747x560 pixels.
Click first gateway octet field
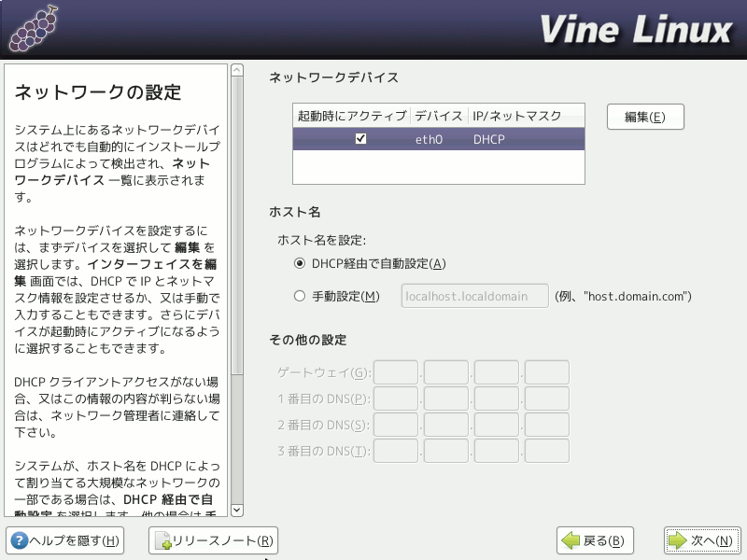click(x=396, y=372)
